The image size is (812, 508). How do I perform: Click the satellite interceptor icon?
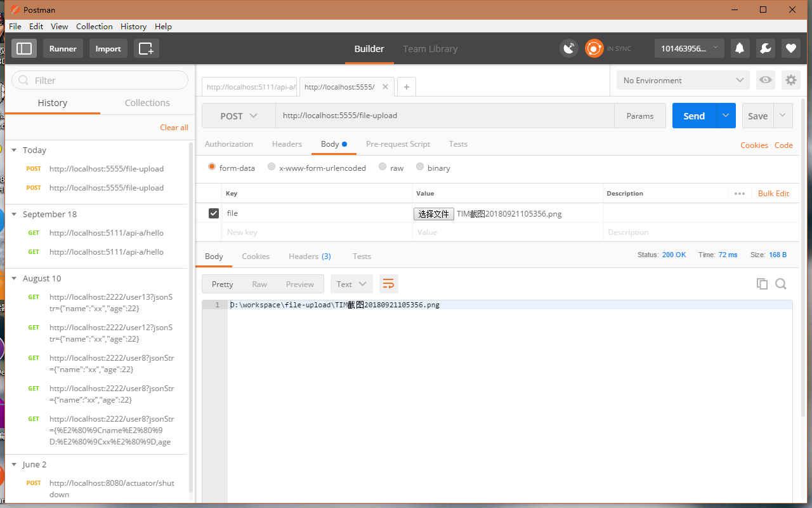(x=569, y=48)
